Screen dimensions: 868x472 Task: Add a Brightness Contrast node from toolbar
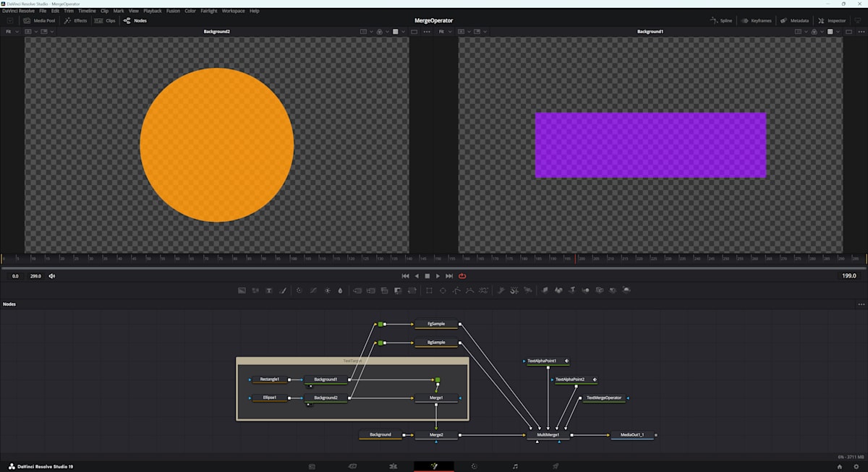(x=327, y=291)
